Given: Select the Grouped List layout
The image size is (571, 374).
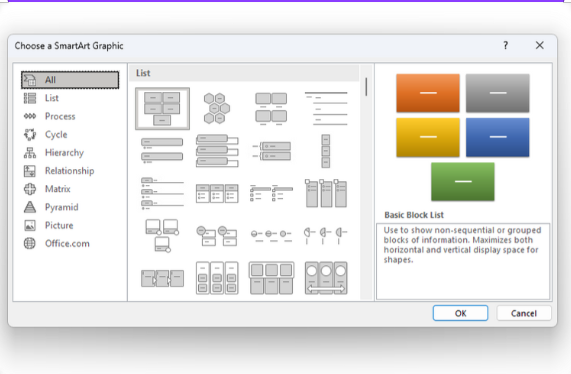Looking at the screenshot, I should [x=217, y=278].
